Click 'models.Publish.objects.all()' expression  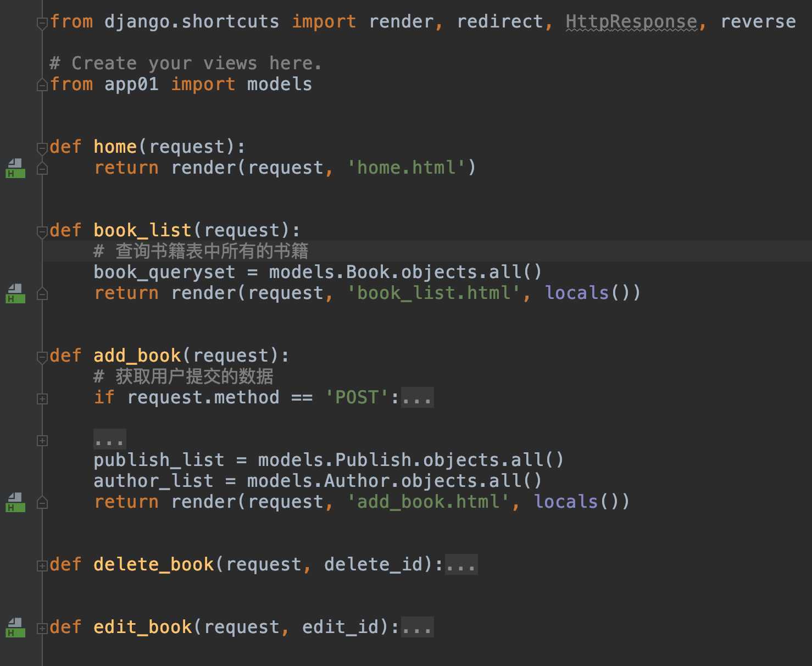point(411,460)
